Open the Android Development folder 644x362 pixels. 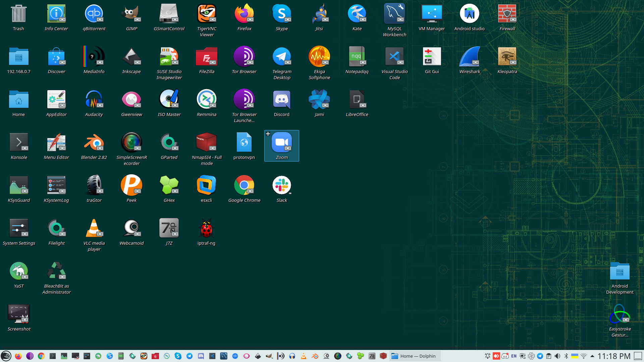[620, 271]
